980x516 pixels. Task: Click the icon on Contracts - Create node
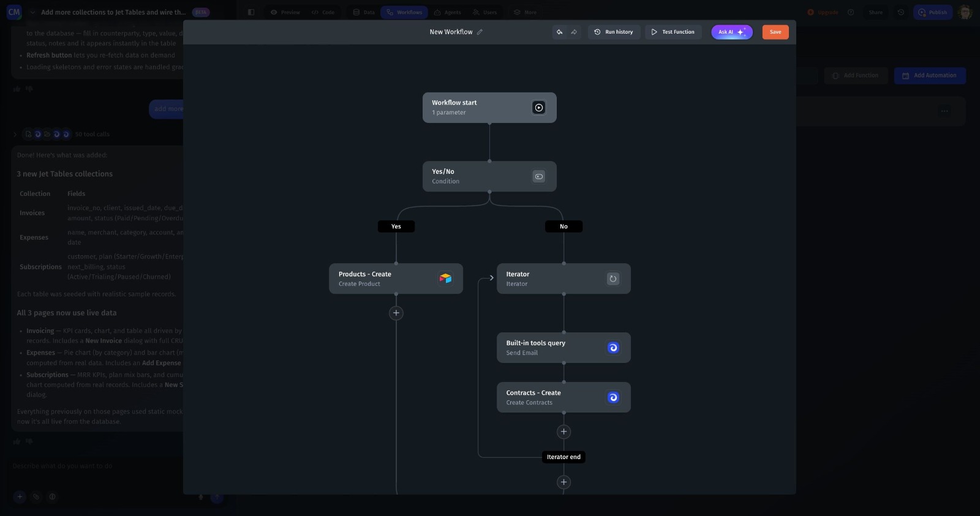pos(612,397)
